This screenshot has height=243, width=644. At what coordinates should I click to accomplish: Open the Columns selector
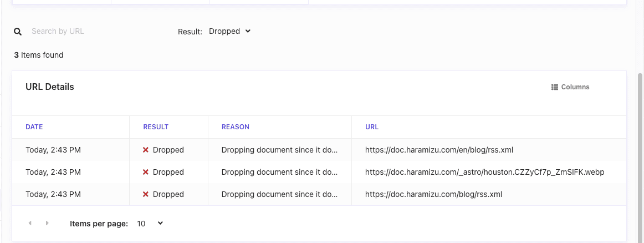570,87
